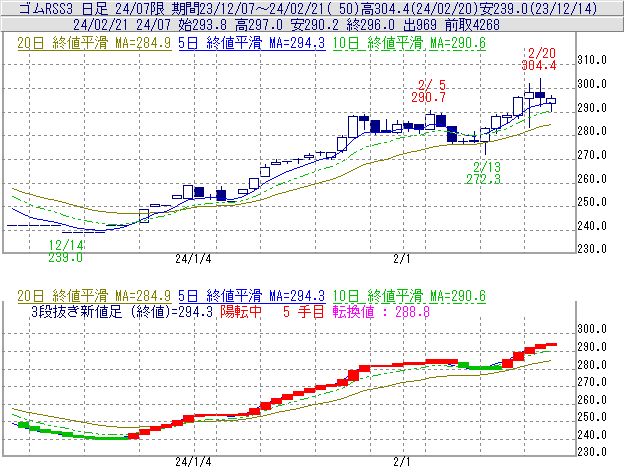This screenshot has width=624, height=475.
Task: Click the last red block on the lower chart
Action: 551,345
